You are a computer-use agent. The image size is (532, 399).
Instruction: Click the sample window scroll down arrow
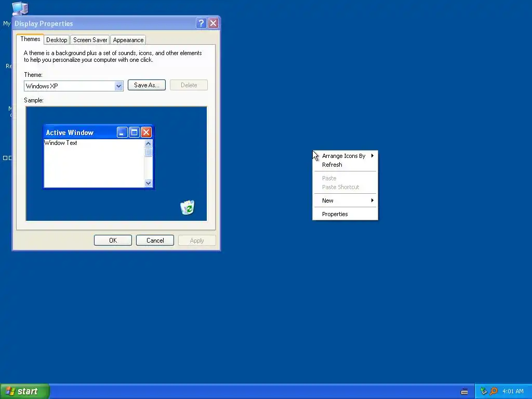point(148,183)
